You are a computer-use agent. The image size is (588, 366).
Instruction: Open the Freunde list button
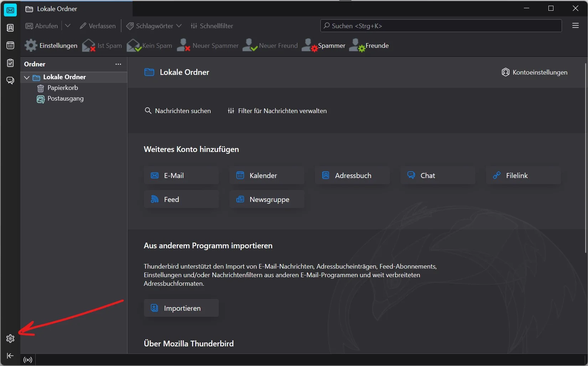(x=369, y=46)
